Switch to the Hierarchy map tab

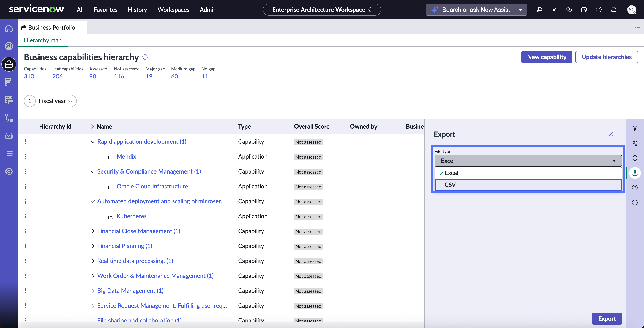pyautogui.click(x=43, y=40)
